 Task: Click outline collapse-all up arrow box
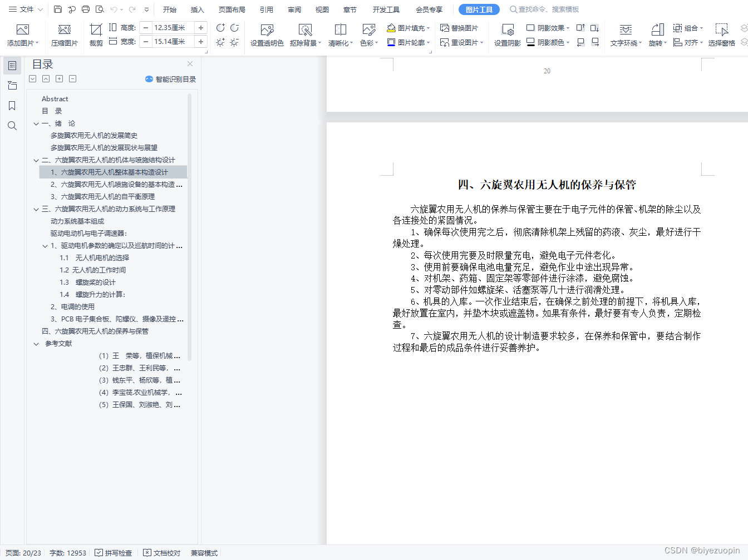[x=46, y=79]
